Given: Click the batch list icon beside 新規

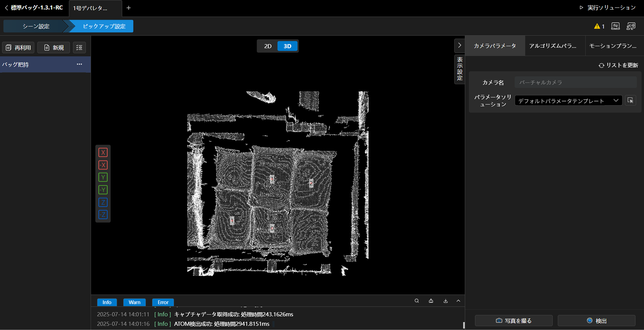Looking at the screenshot, I should pyautogui.click(x=79, y=47).
